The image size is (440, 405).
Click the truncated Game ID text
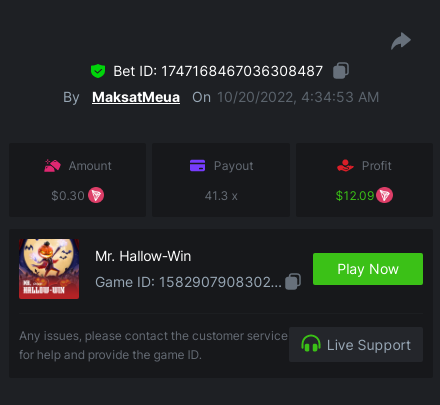pyautogui.click(x=188, y=282)
